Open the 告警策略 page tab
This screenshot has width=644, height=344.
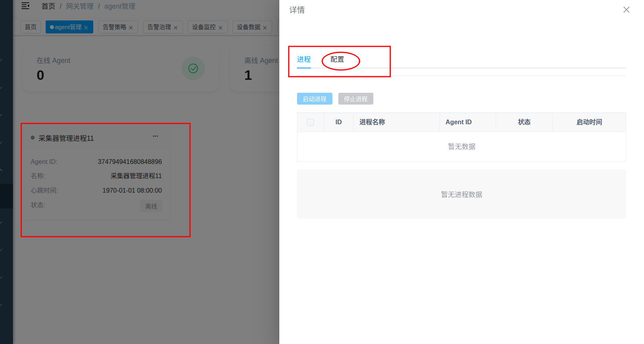[114, 27]
